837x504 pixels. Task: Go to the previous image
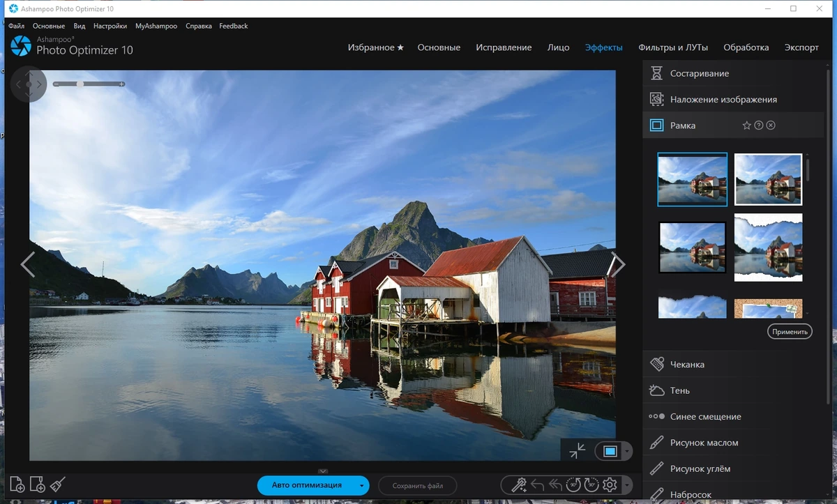(27, 265)
